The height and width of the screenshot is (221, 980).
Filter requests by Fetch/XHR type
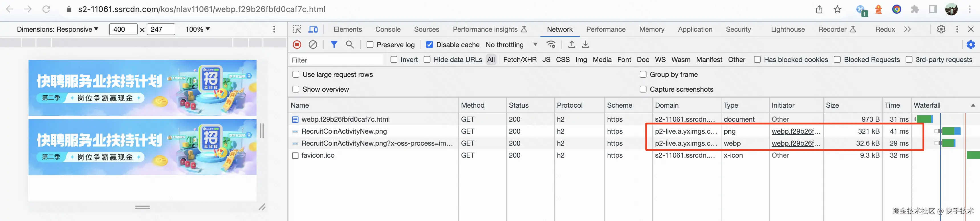coord(520,60)
